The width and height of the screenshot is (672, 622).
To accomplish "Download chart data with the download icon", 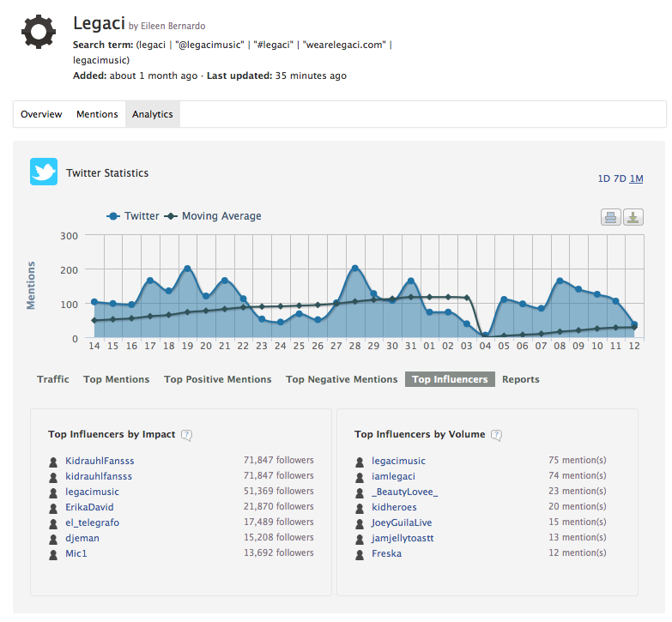I will [633, 217].
